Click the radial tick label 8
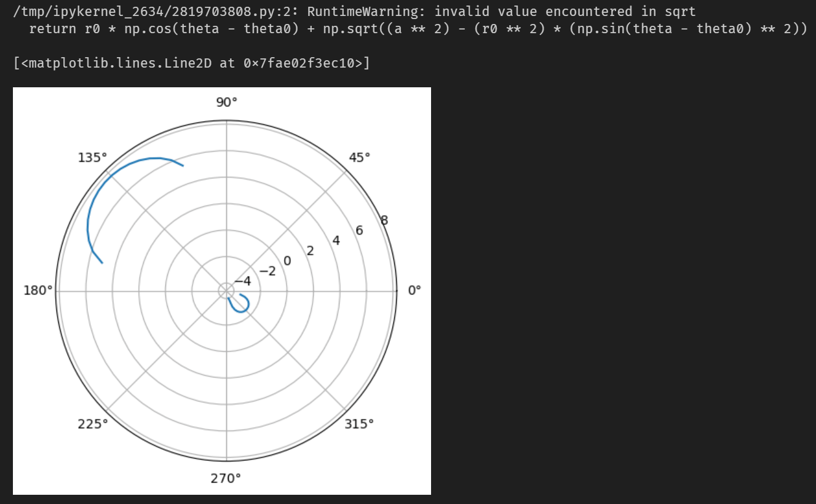 (x=385, y=220)
